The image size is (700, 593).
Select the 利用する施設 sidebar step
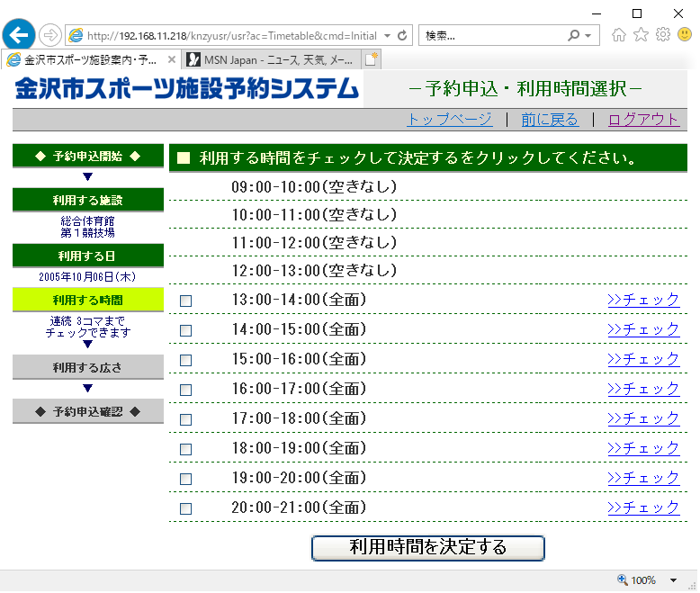coord(88,200)
